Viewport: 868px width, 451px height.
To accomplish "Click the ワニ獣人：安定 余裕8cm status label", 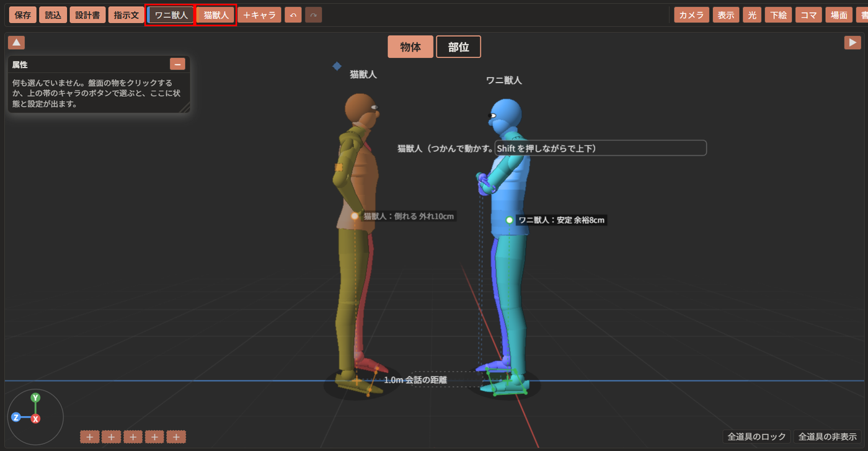I will tap(562, 220).
